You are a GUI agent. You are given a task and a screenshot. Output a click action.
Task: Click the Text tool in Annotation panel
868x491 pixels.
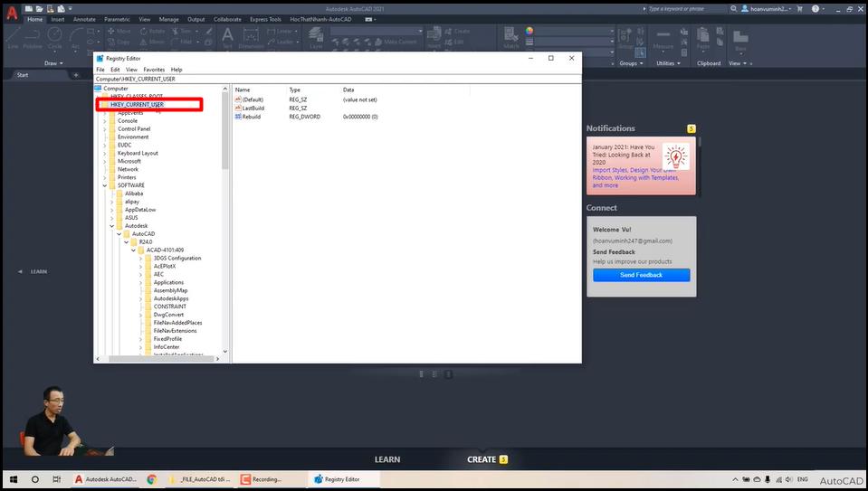click(x=227, y=38)
